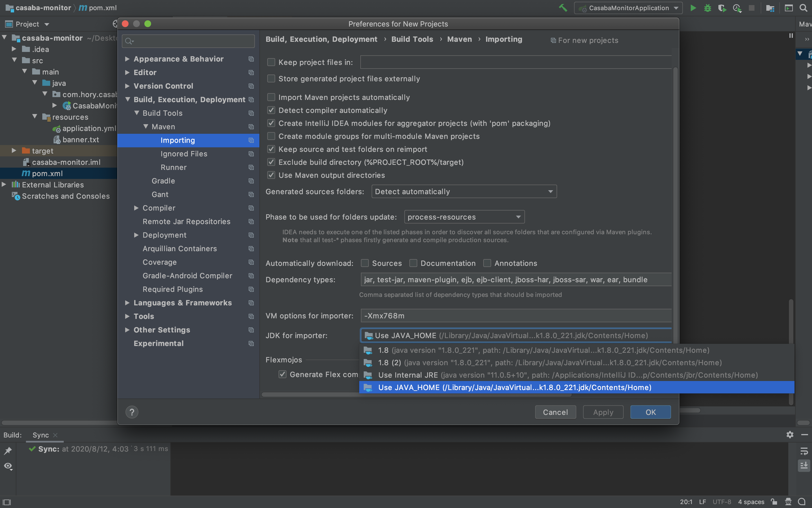Viewport: 812px width, 508px height.
Task: Click the run anything terminal icon
Action: 789,8
